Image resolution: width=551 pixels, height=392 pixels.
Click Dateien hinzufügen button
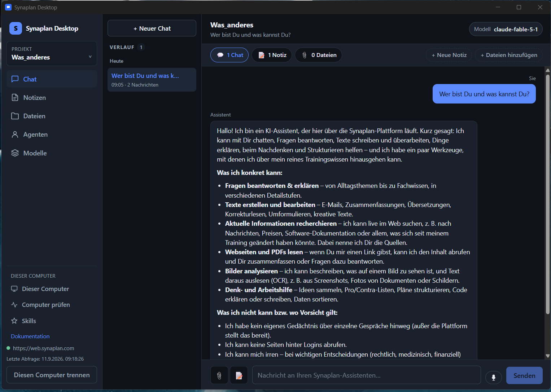pyautogui.click(x=509, y=55)
